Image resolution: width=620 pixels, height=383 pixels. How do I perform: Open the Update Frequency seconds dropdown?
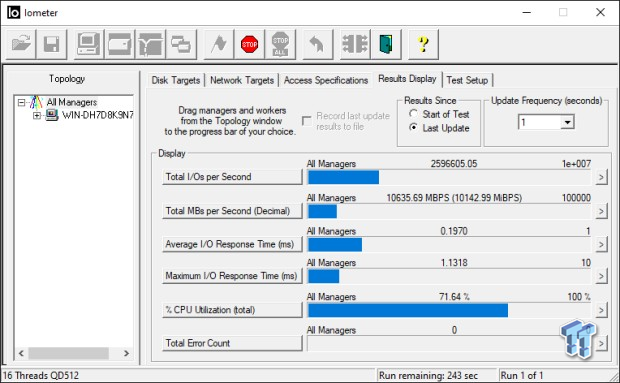tap(567, 122)
